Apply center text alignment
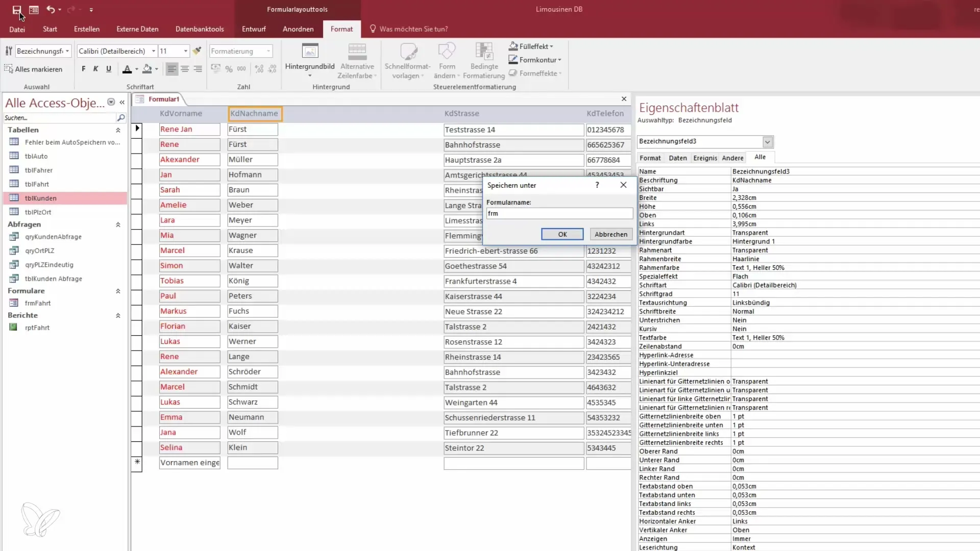Screen dimensions: 980x551 [x=185, y=69]
